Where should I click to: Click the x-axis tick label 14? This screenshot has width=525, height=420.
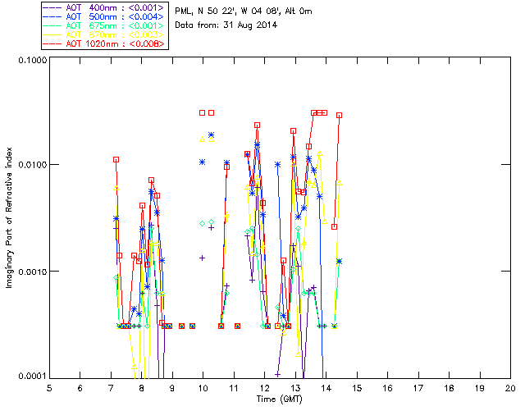(326, 389)
